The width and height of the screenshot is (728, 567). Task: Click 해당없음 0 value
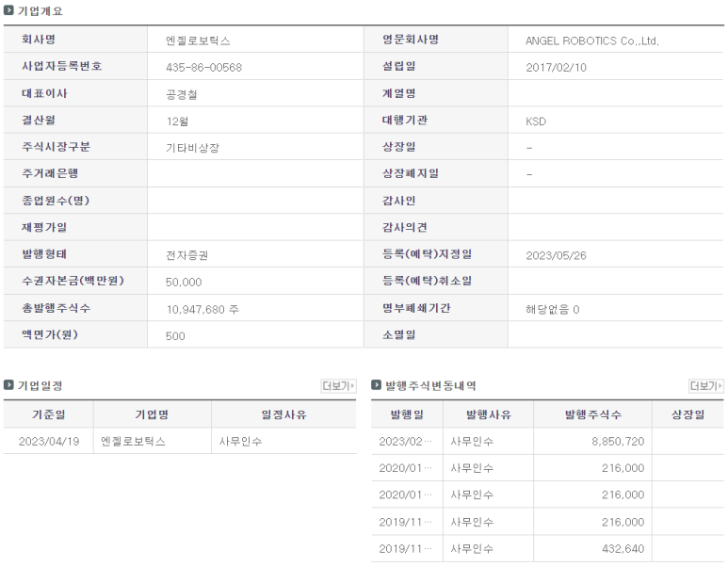coord(553,309)
